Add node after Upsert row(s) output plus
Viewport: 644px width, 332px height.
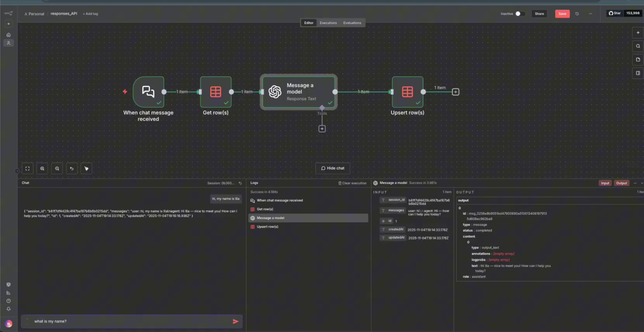click(x=456, y=92)
